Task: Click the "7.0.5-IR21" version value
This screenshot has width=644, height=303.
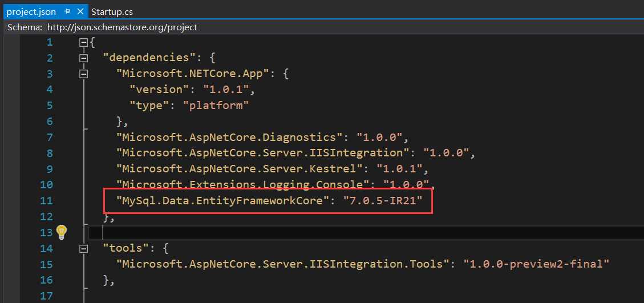Action: coord(383,200)
